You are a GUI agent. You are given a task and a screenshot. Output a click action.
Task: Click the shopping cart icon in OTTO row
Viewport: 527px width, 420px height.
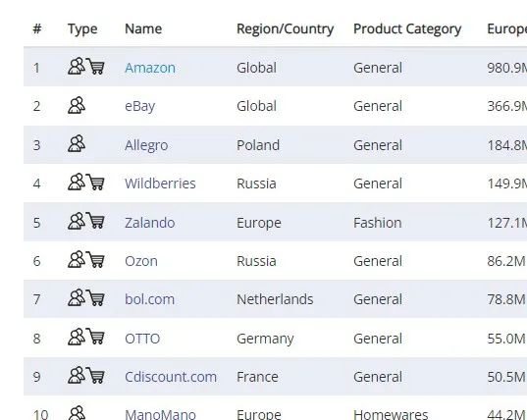pyautogui.click(x=95, y=337)
